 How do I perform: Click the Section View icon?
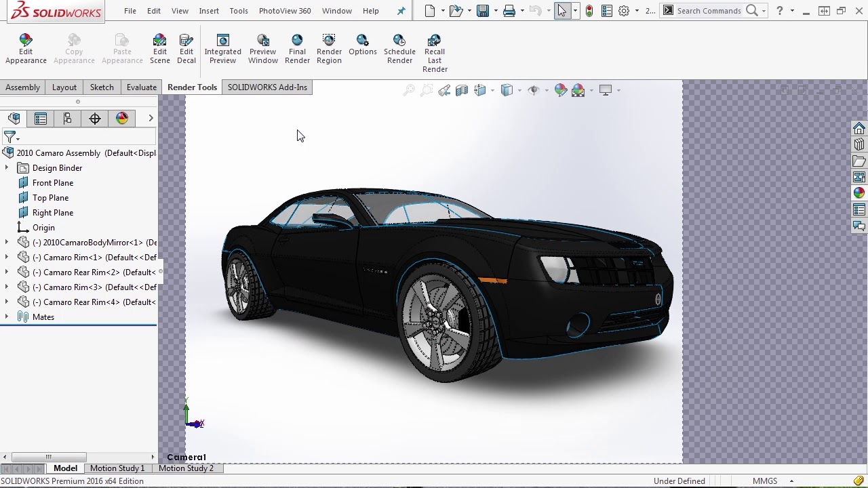point(462,90)
